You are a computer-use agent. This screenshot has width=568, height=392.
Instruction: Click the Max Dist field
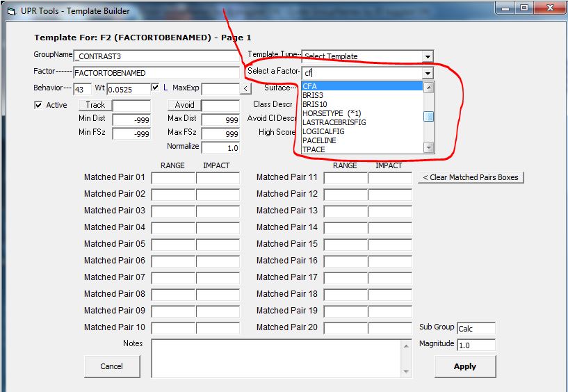[220, 120]
